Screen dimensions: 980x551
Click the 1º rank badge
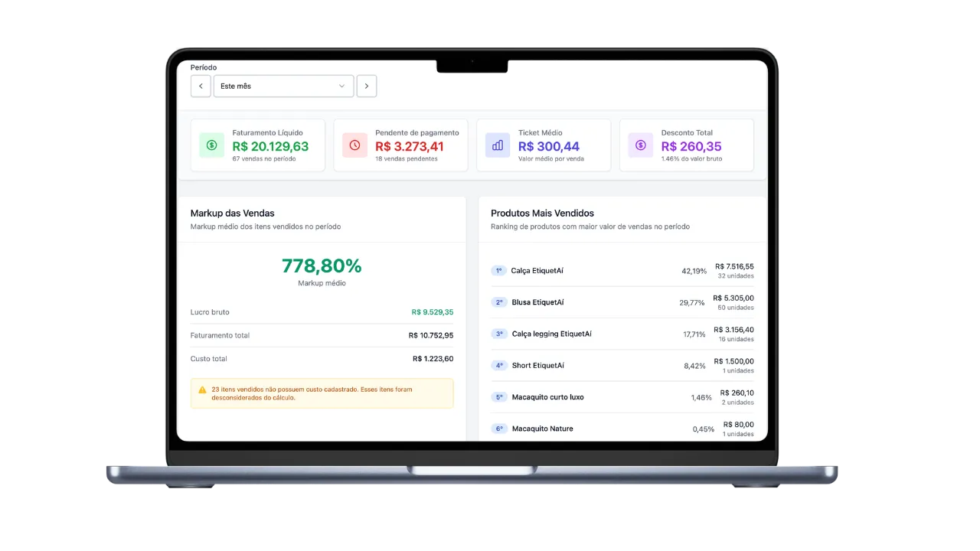point(499,271)
